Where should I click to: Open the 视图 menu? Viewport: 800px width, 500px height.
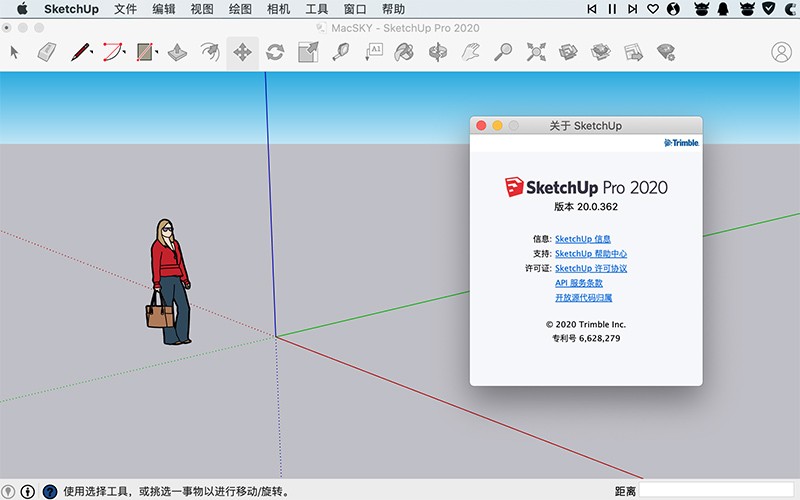point(202,9)
